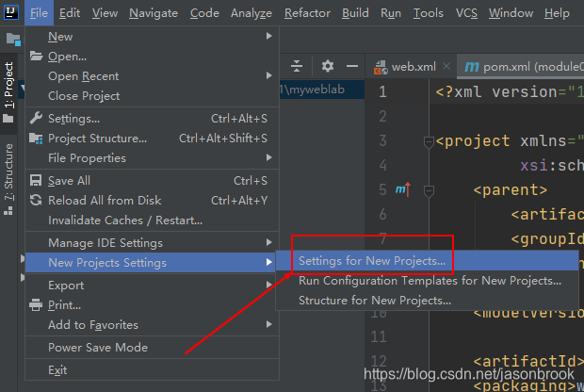
Task: Click the project folder toolbar icon
Action: click(13, 39)
